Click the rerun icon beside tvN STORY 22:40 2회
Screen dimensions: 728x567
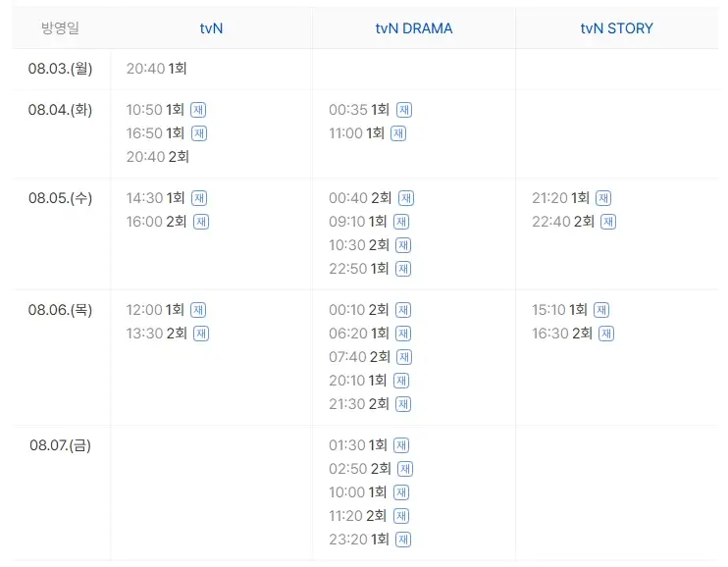click(608, 222)
